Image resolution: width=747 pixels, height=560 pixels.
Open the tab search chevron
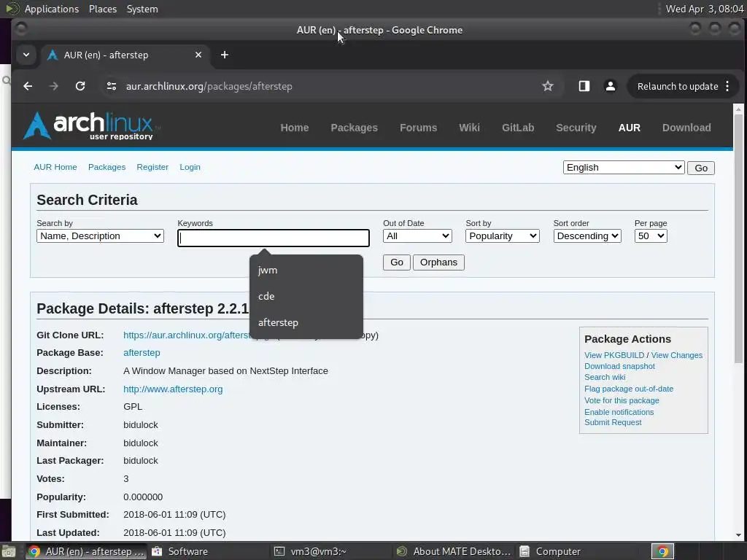pos(26,55)
